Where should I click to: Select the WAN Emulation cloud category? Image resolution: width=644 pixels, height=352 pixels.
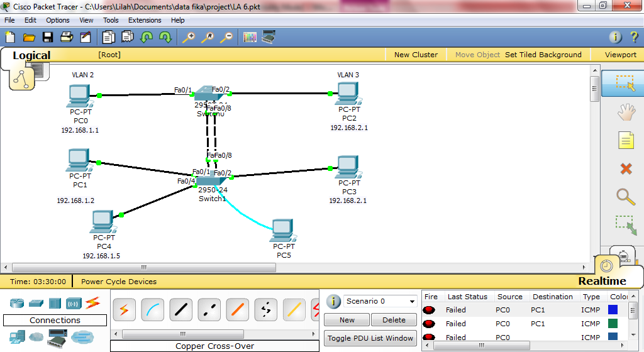point(36,338)
